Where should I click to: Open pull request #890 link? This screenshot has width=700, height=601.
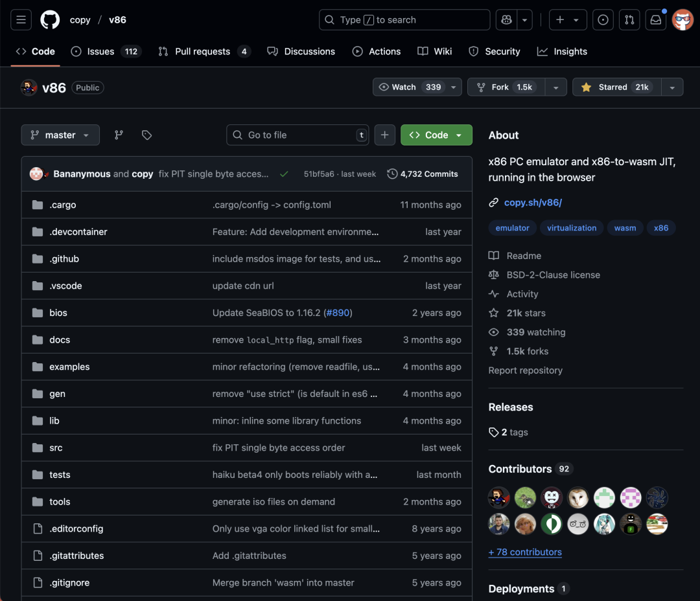[338, 313]
